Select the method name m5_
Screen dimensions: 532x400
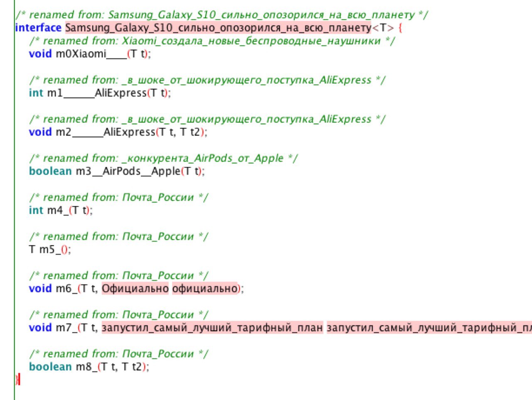tap(50, 249)
